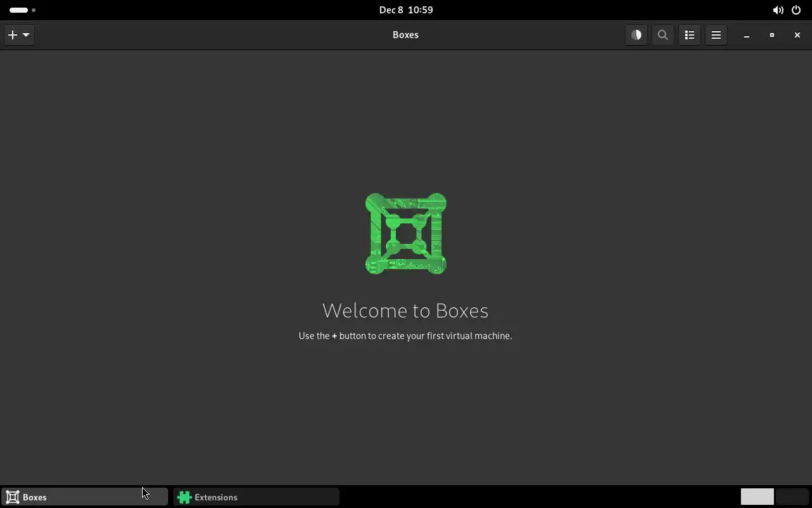
Task: Click the plus button to create a virtual machine
Action: [12, 35]
